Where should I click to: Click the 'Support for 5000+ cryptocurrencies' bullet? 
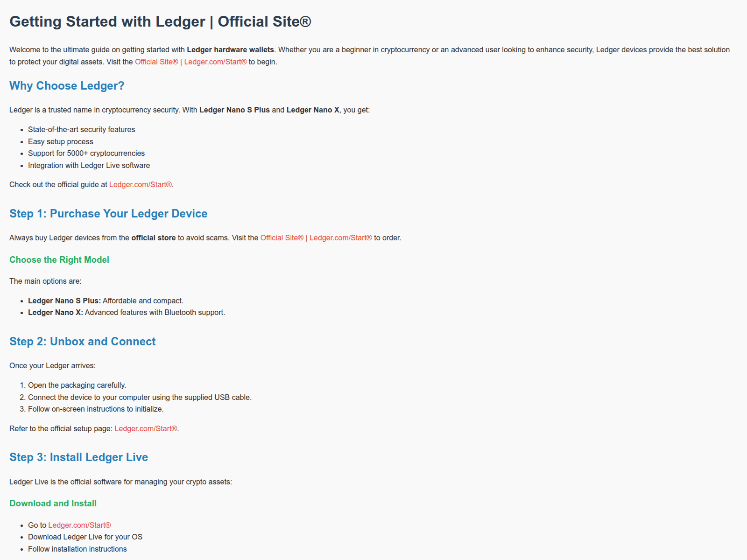[86, 153]
